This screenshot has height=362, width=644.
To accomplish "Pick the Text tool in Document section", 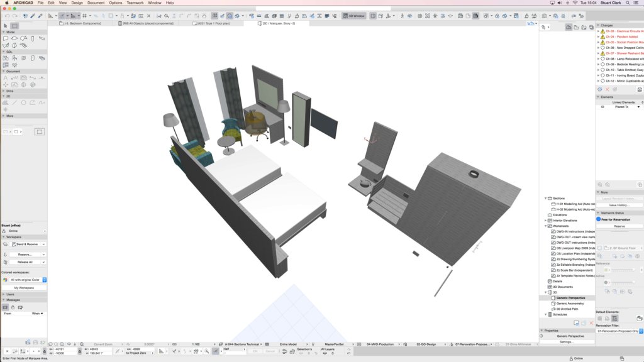I will 6,78.
